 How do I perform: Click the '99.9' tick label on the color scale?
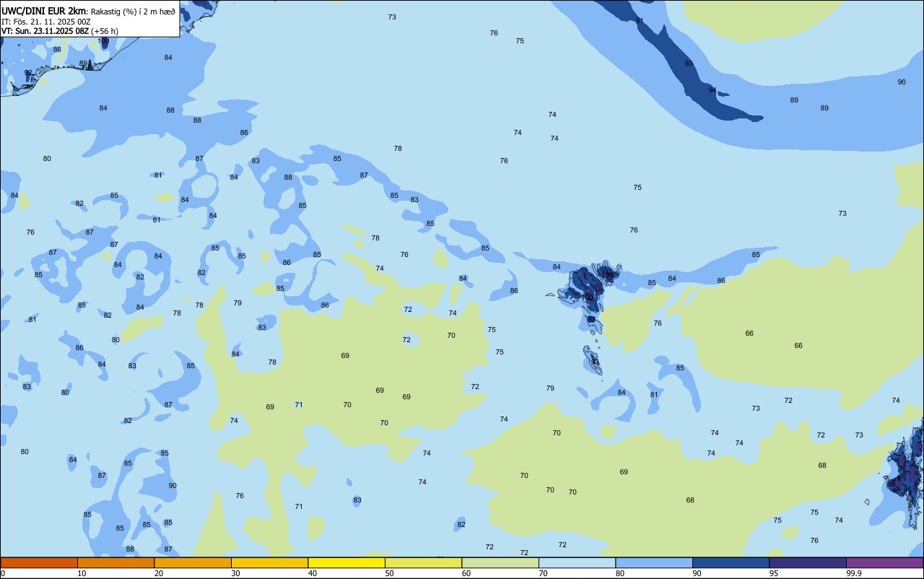click(x=854, y=573)
